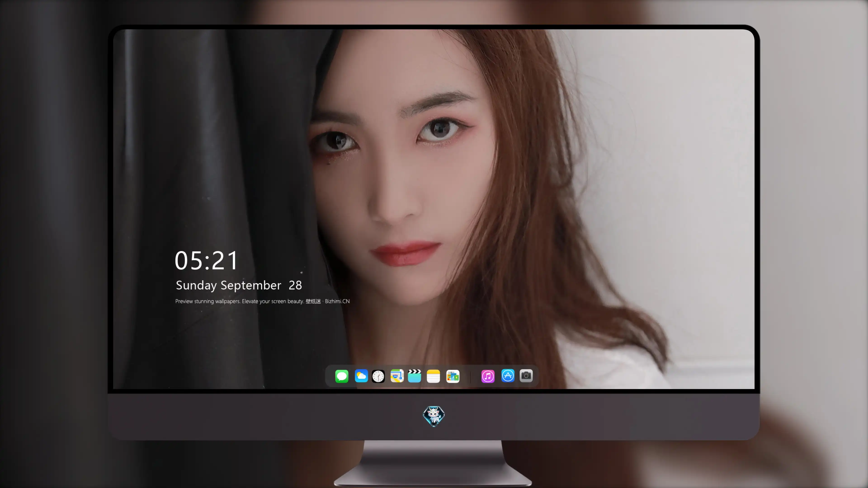Open the Maps app in the dock
The image size is (868, 488).
(397, 376)
